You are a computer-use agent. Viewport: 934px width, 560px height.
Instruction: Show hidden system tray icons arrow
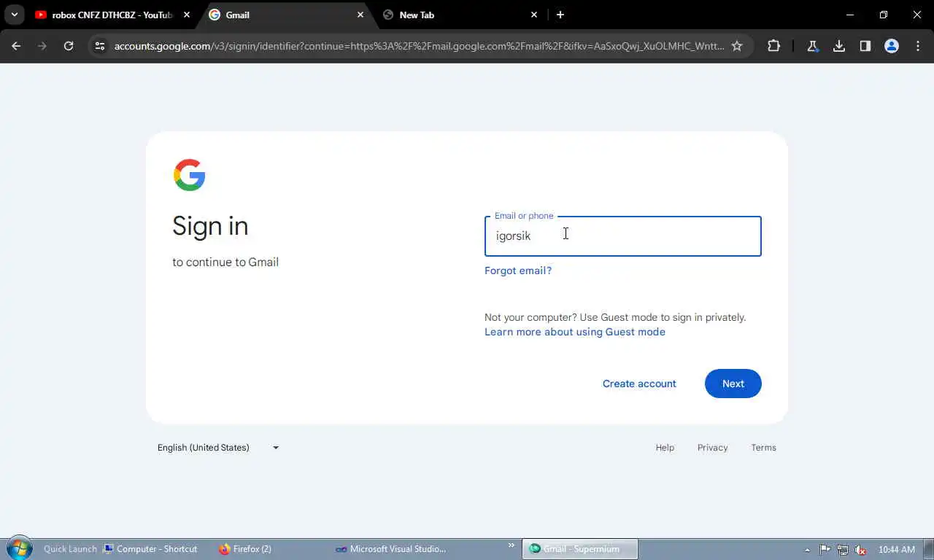807,550
